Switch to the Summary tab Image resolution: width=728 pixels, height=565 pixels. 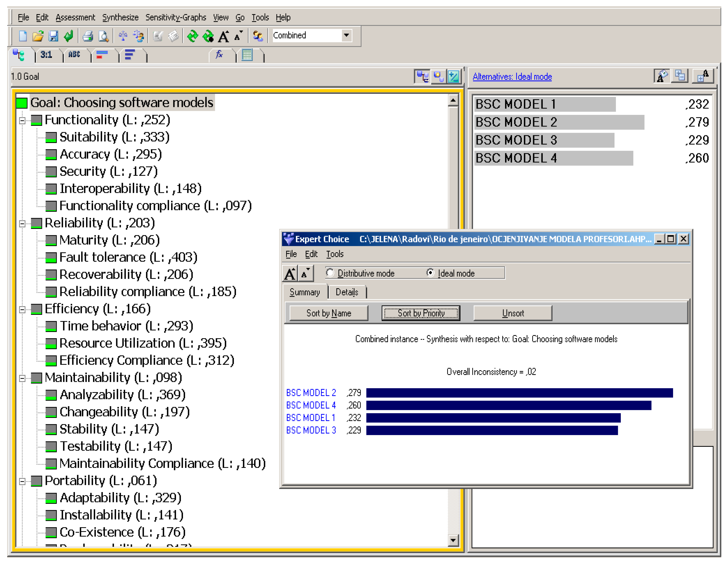(305, 292)
